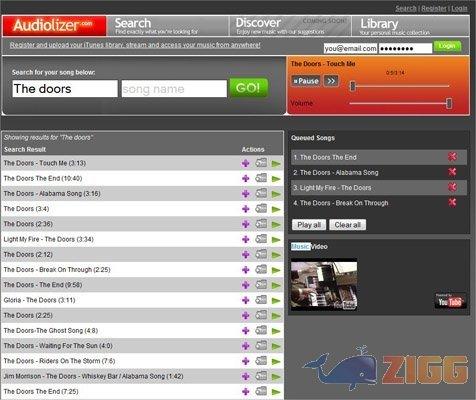Queue 'Riders On The Storm (7:6)' with plus
Screen dimensions: 476x400
pos(246,361)
